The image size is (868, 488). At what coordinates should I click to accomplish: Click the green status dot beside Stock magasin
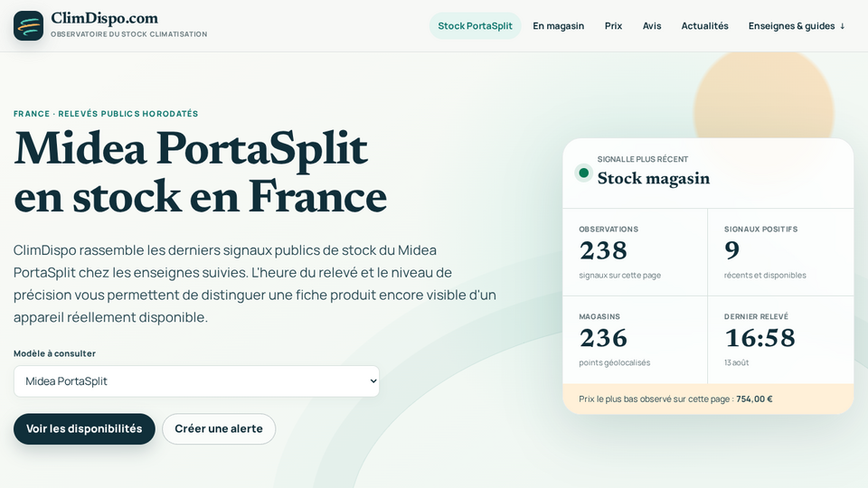point(583,173)
